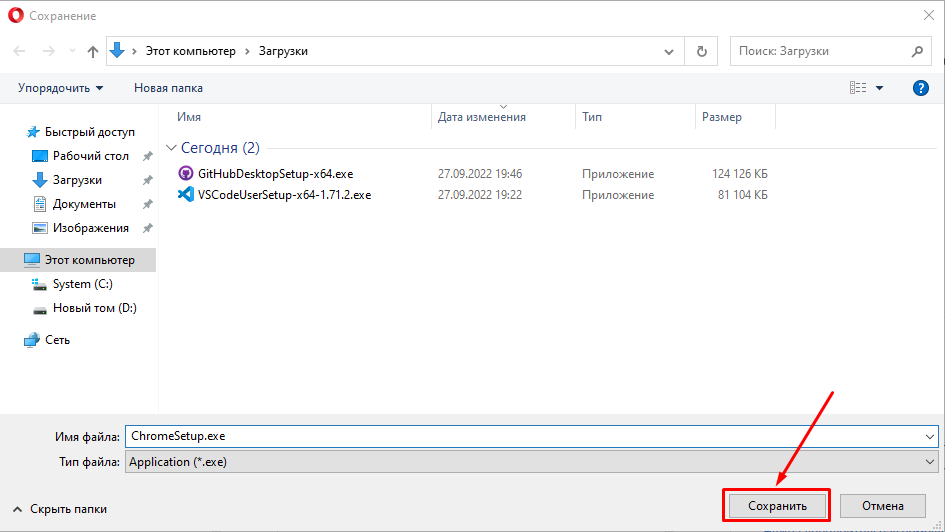Click the GitHub Desktop installer icon
This screenshot has height=532, width=945.
(x=186, y=174)
